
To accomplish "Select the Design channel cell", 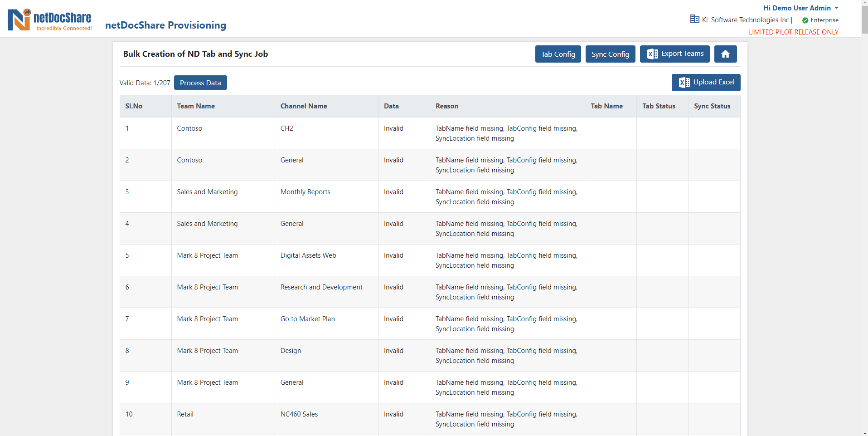I will point(326,356).
